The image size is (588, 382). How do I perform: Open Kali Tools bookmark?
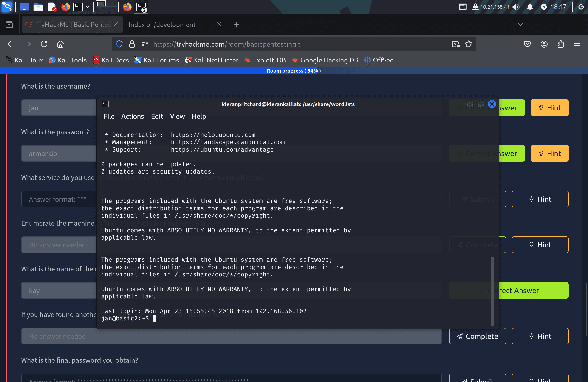click(68, 60)
